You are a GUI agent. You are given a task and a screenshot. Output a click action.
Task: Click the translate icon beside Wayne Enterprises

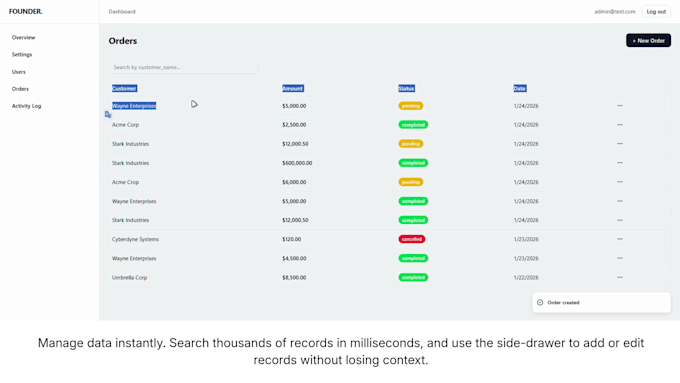click(x=108, y=115)
